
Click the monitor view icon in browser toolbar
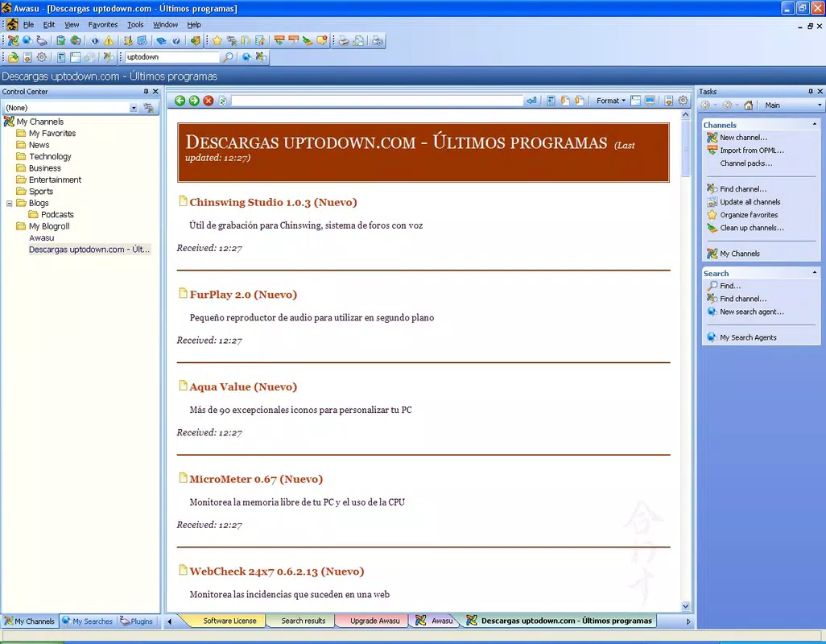[650, 101]
